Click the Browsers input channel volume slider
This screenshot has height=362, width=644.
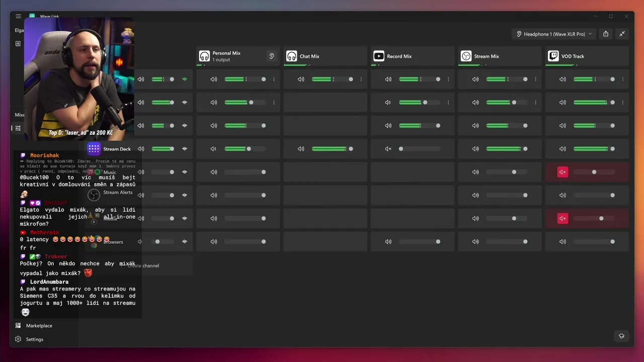[164, 241]
